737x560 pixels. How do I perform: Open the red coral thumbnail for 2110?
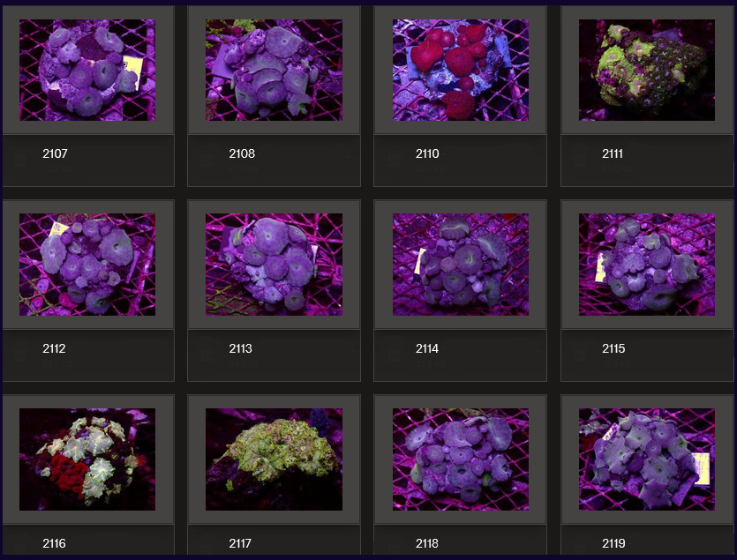pyautogui.click(x=461, y=70)
